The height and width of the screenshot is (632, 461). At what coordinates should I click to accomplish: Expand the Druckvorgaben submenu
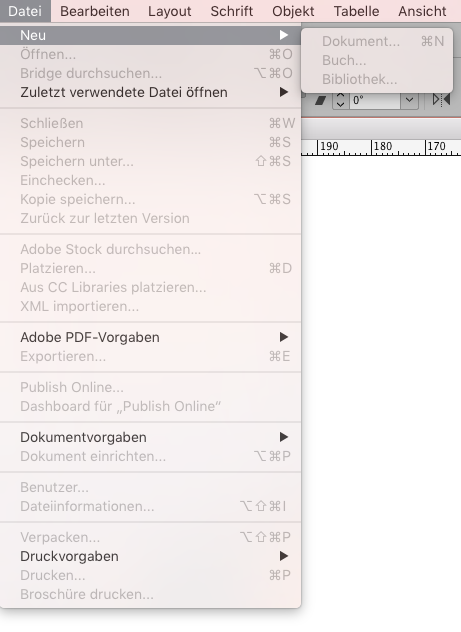[x=150, y=556]
